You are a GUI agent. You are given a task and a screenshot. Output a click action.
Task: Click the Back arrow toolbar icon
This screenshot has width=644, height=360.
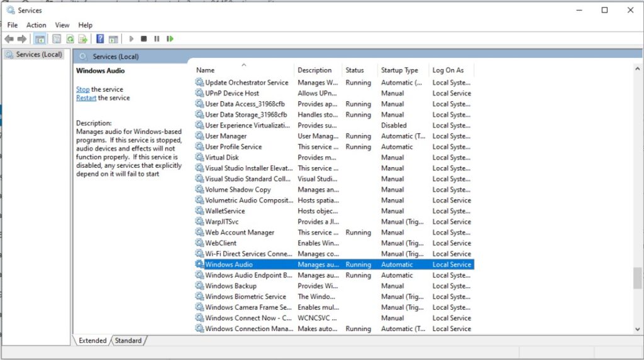point(9,39)
